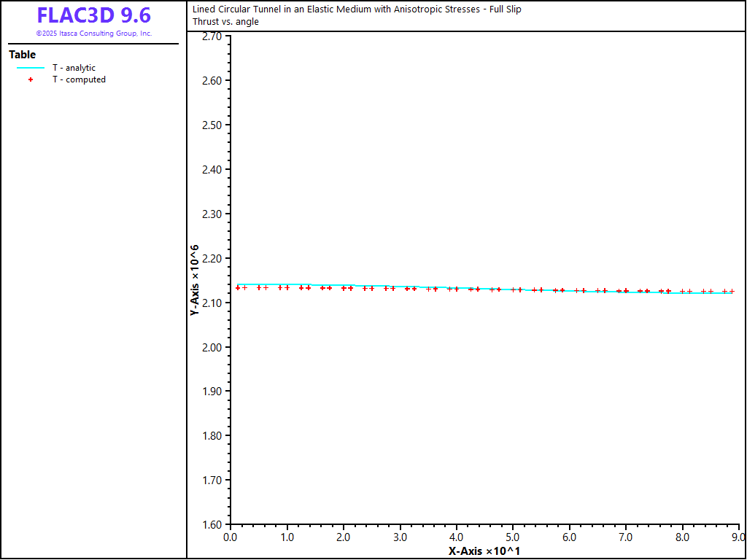Click the leftmost red computed data point
The width and height of the screenshot is (747, 560).
pyautogui.click(x=238, y=288)
